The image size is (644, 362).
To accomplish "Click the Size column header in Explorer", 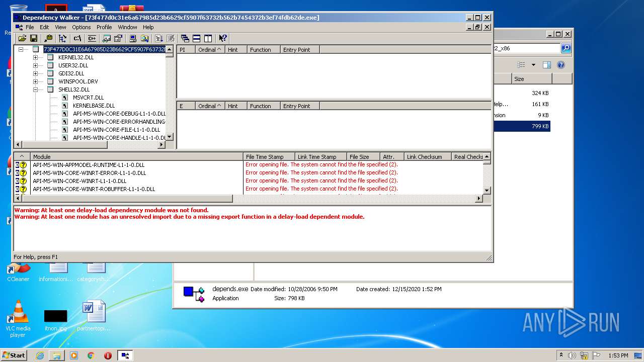I will [532, 79].
